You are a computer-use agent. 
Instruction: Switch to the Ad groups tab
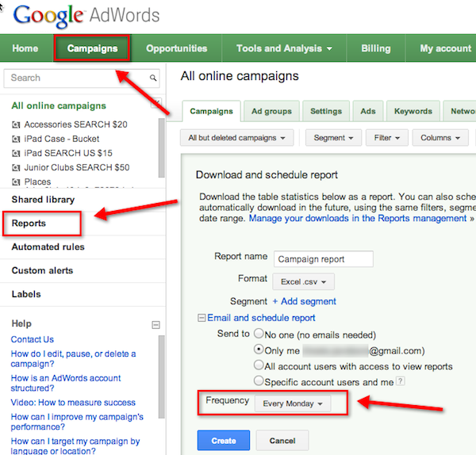point(271,111)
